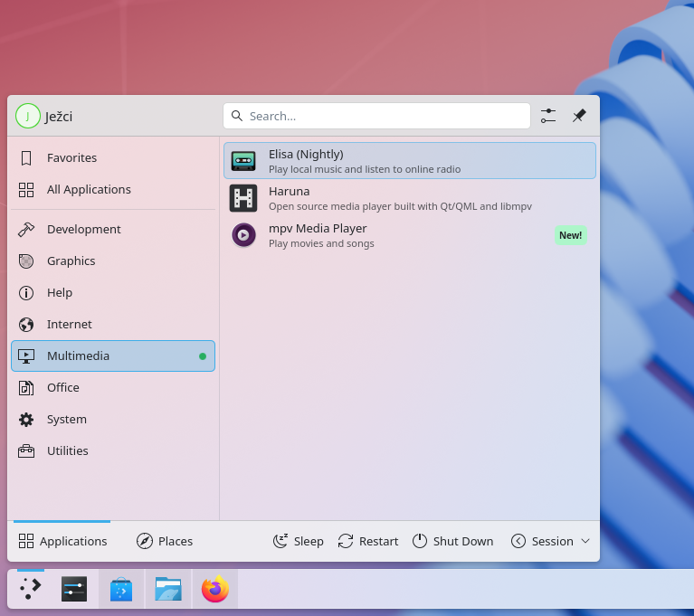Open the launcher configuration sliders icon
Screen dimensions: 694x616
[548, 116]
